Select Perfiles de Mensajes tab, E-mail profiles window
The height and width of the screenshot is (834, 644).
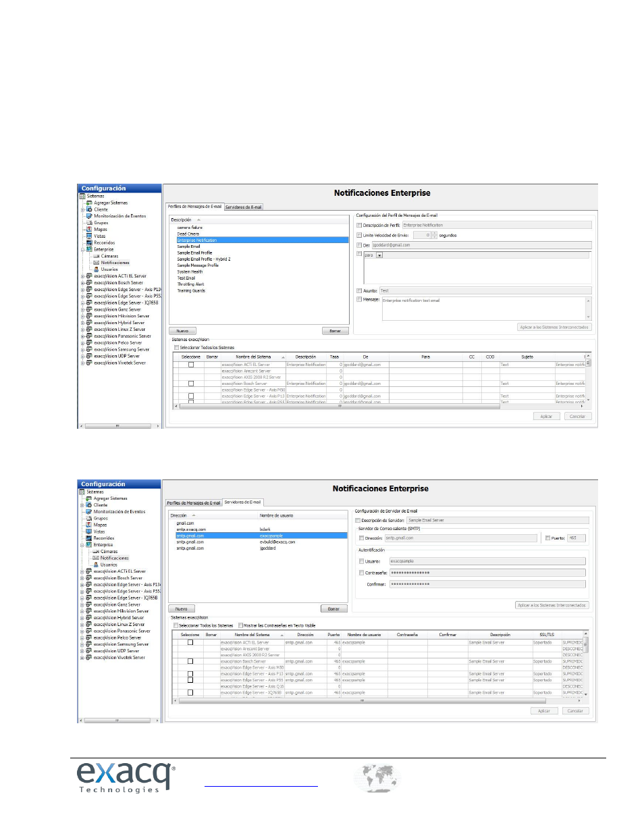(194, 207)
